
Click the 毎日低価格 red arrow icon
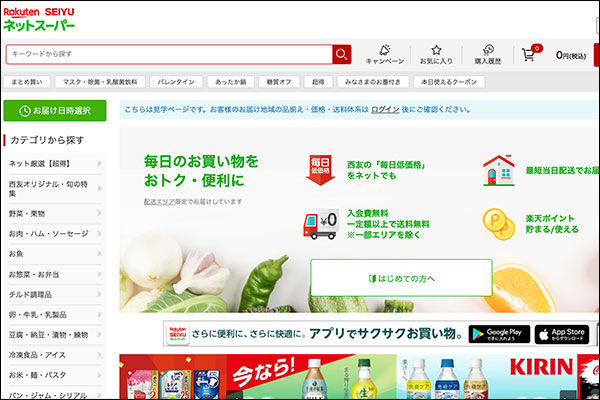pyautogui.click(x=321, y=170)
